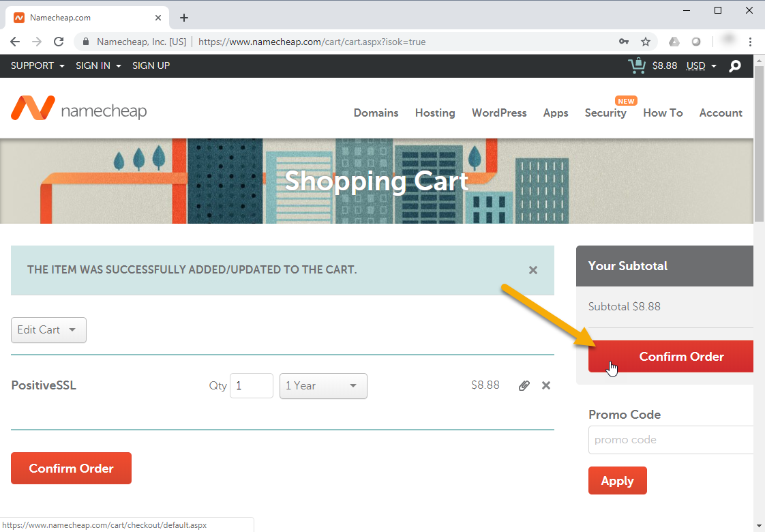
Task: Open the 1 Year duration dropdown
Action: tap(323, 385)
